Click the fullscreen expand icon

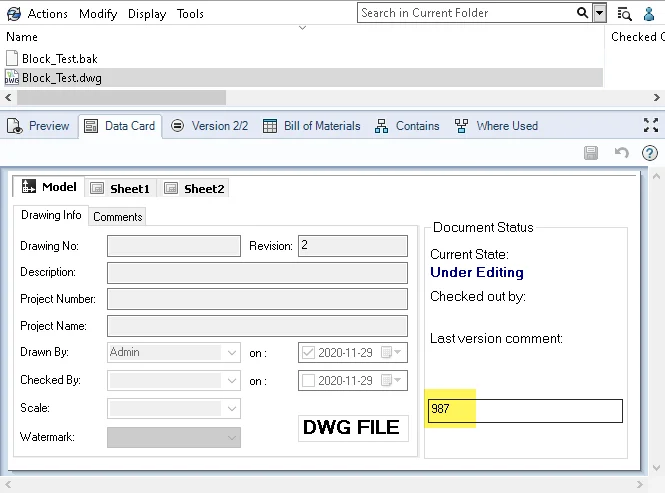(x=650, y=126)
